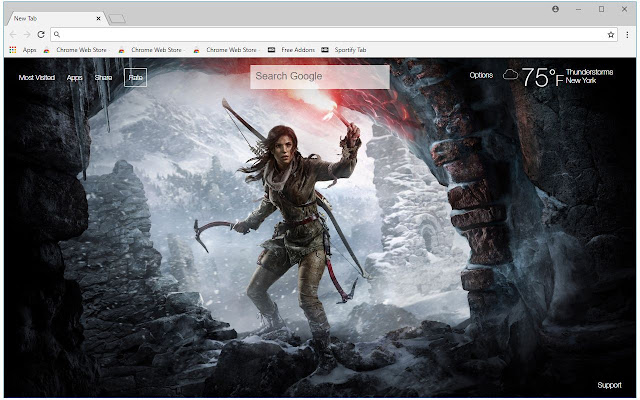Click the Rate button

(136, 77)
